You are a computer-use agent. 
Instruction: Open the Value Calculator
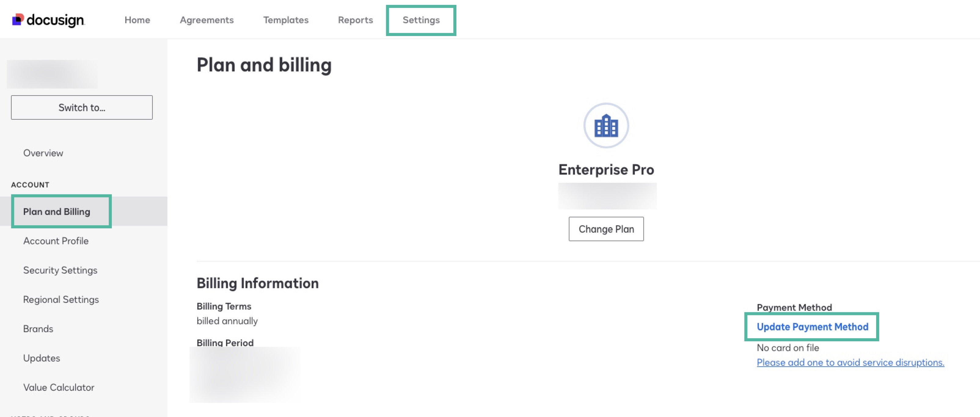coord(59,387)
